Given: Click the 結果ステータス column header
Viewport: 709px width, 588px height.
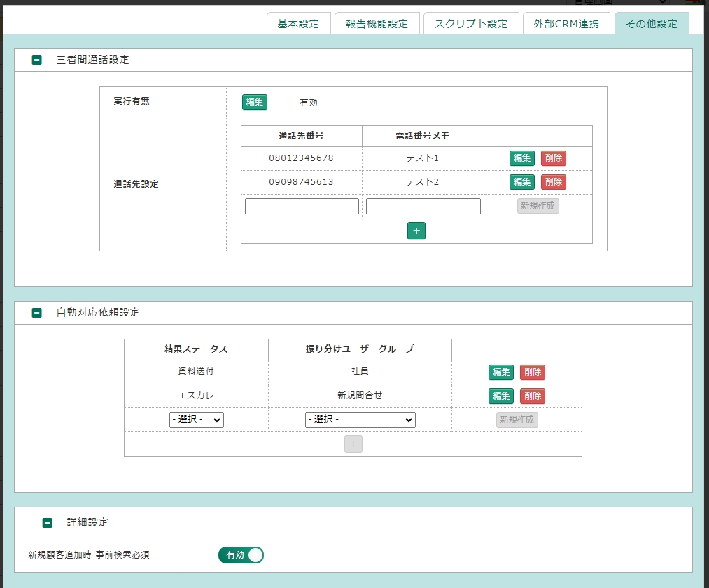Looking at the screenshot, I should click(196, 349).
